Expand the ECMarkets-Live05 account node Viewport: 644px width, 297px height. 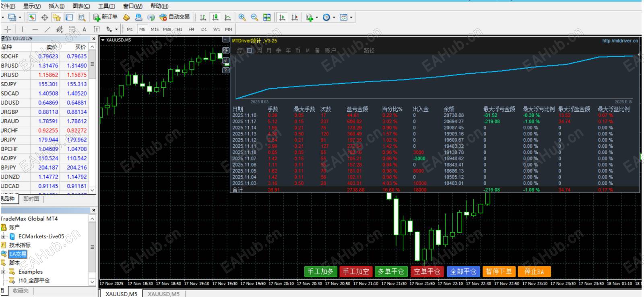click(x=4, y=237)
